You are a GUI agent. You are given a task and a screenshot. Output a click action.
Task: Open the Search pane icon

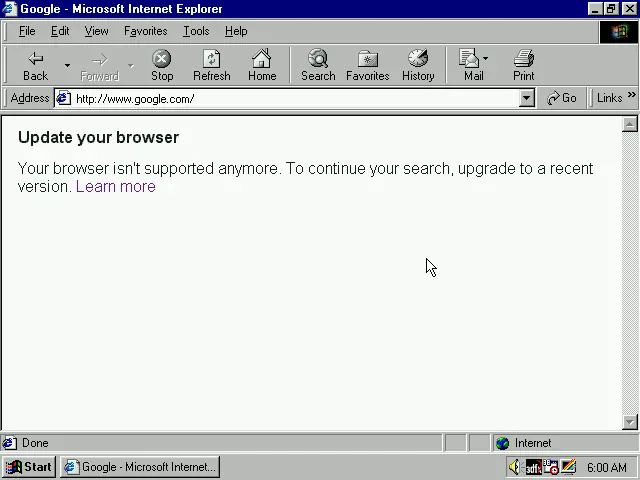pyautogui.click(x=318, y=65)
